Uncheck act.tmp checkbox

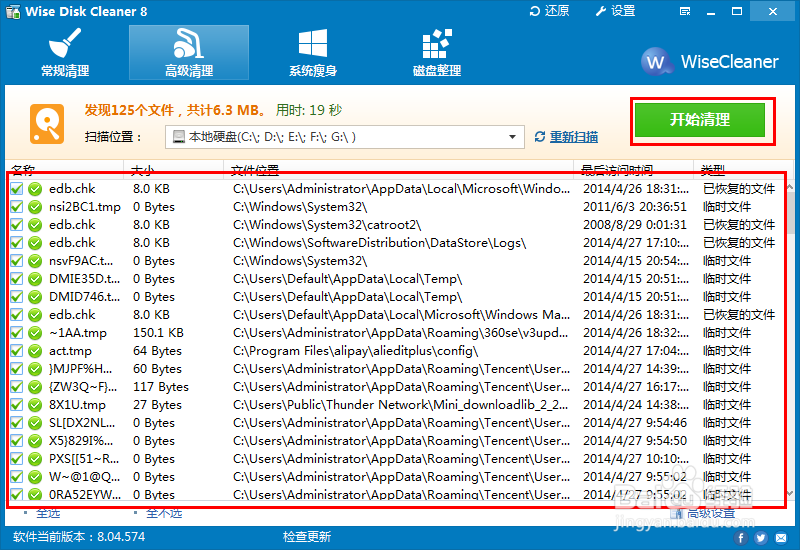coord(16,351)
